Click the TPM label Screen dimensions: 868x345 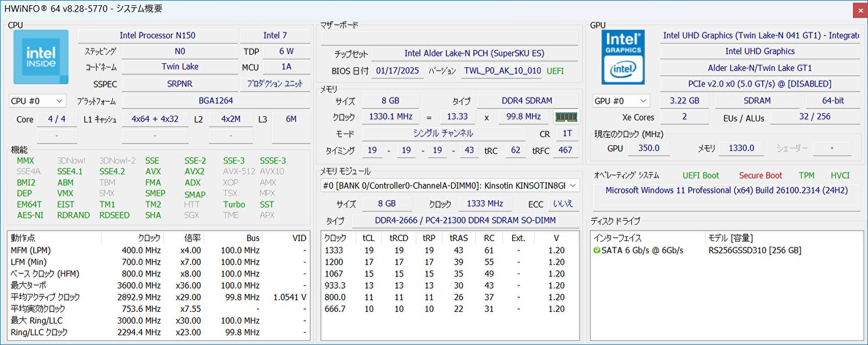click(x=806, y=175)
